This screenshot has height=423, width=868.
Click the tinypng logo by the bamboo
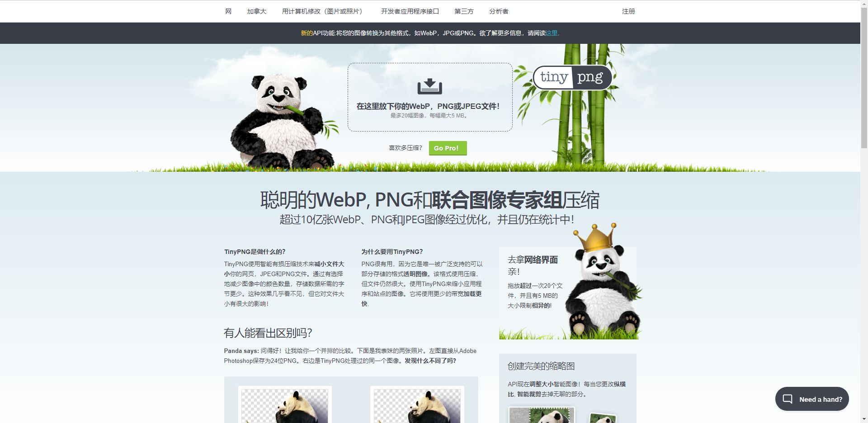[x=572, y=78]
